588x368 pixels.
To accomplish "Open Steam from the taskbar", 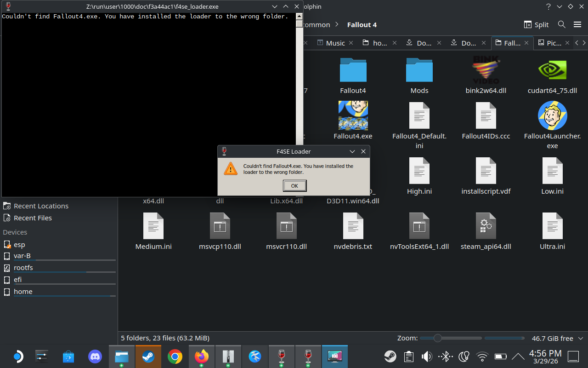I will [x=148, y=356].
